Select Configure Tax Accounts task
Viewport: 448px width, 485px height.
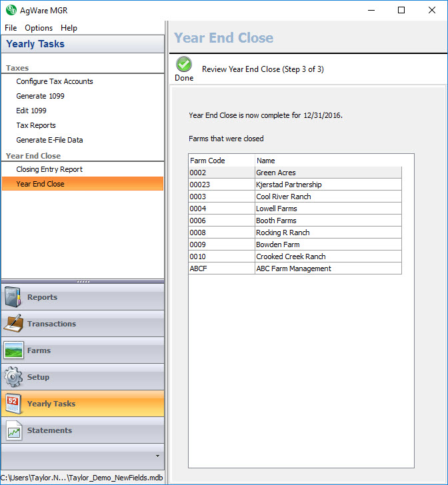point(55,81)
